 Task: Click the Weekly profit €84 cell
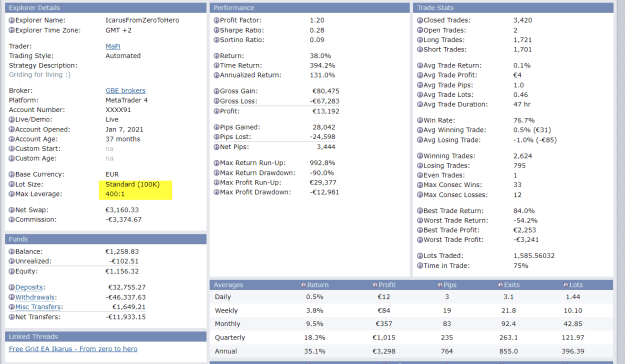coord(384,311)
